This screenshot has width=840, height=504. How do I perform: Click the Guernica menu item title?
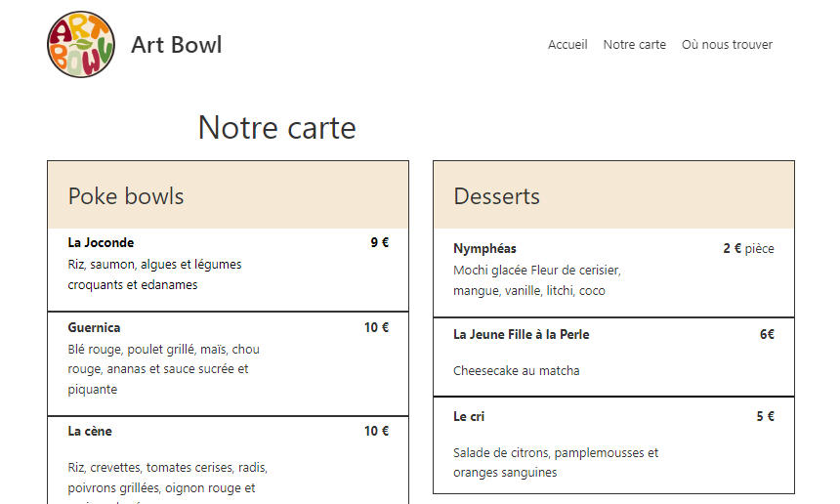pyautogui.click(x=94, y=327)
